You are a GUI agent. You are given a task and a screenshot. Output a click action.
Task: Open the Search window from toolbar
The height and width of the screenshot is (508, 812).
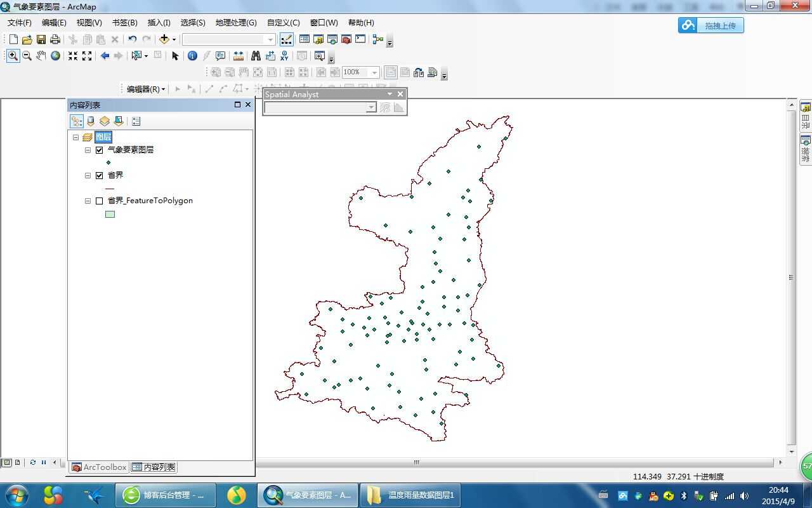coord(332,39)
